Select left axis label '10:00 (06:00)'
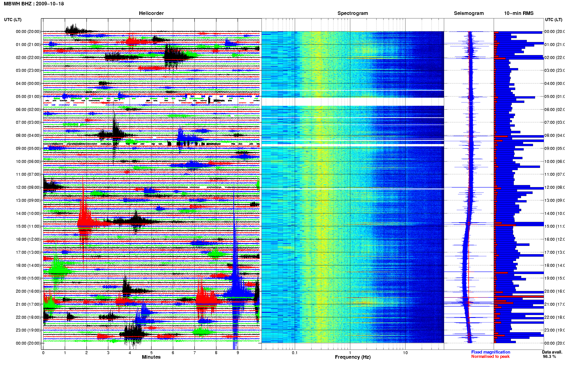Viewport: 588px width, 368px height. pos(28,161)
